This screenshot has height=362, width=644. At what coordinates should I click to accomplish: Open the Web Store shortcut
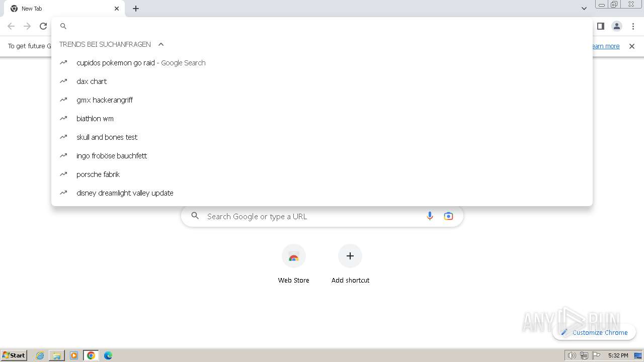click(x=294, y=264)
